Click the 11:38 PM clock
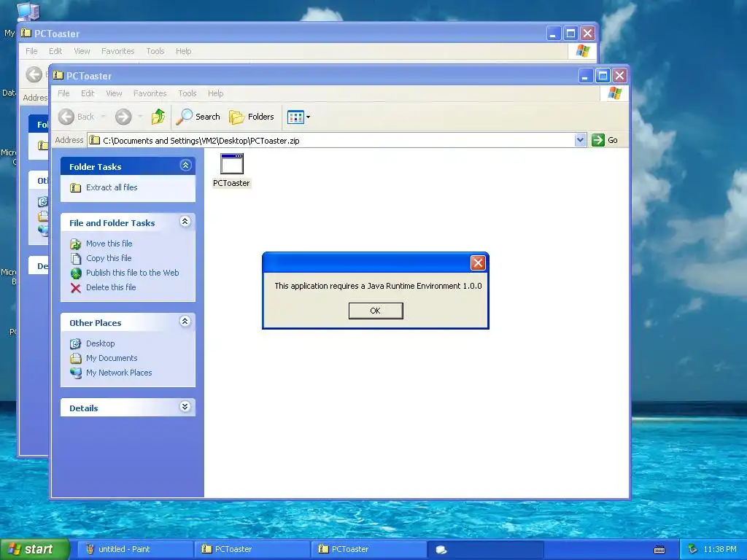This screenshot has height=560, width=747. tap(719, 549)
